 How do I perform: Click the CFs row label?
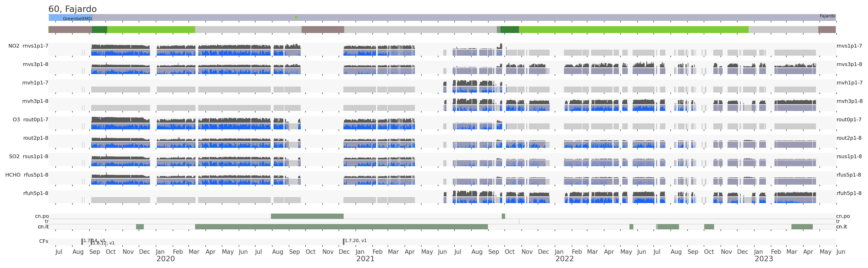43,241
